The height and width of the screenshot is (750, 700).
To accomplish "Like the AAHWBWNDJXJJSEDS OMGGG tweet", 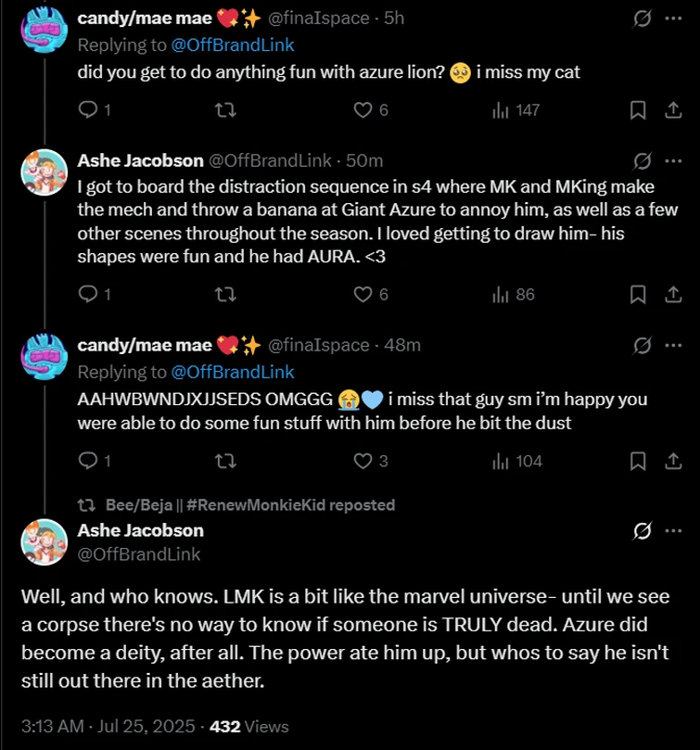I will pyautogui.click(x=363, y=461).
